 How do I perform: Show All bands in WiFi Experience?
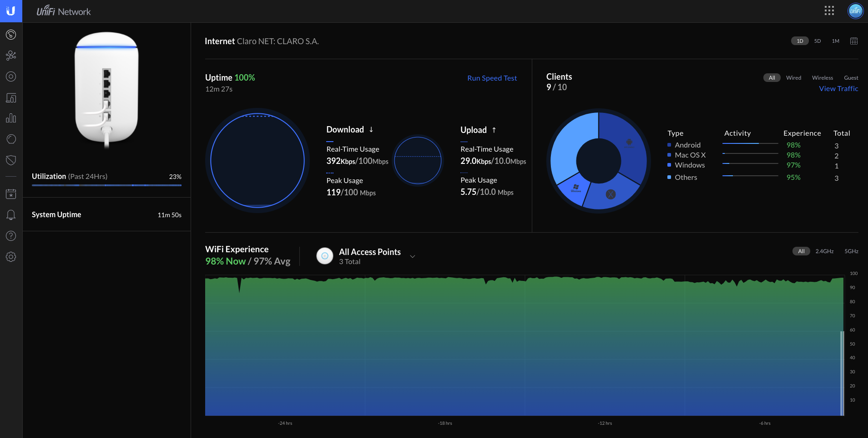pyautogui.click(x=801, y=251)
